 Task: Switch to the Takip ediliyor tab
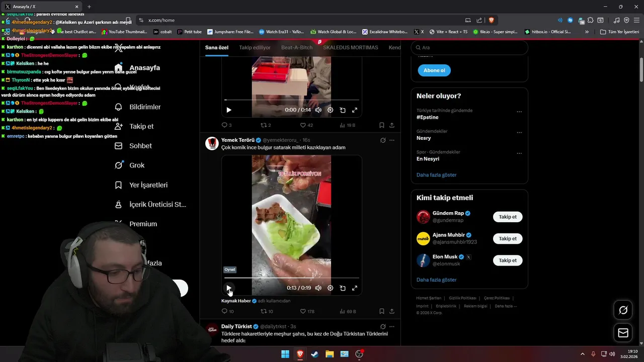(x=255, y=47)
